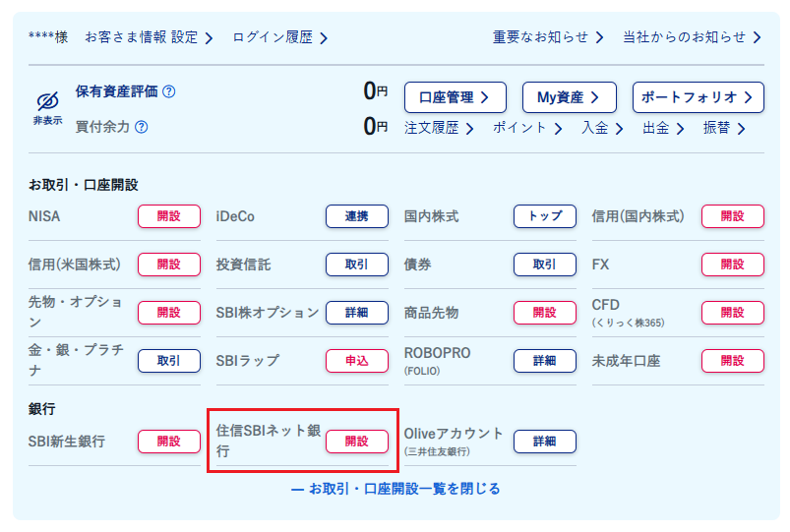Collapse the お取引・口座開設一覧を閉じる list
Image resolution: width=790 pixels, height=532 pixels.
[395, 489]
